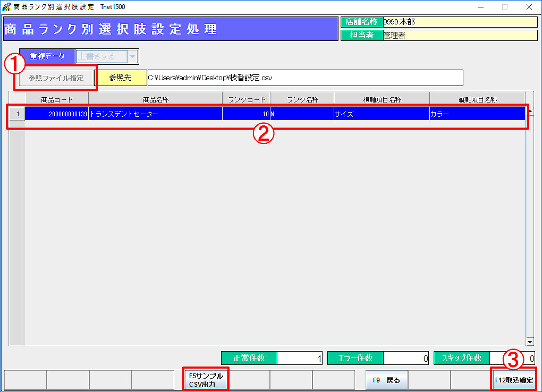542x392 pixels.
Task: Click the F12取込確定 button
Action: click(514, 380)
